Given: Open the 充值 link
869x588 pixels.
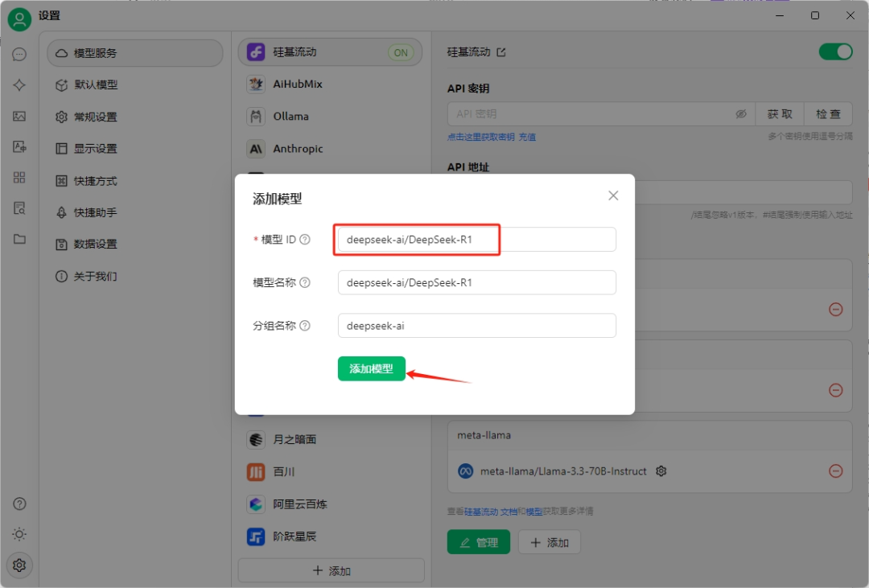Looking at the screenshot, I should pyautogui.click(x=527, y=137).
